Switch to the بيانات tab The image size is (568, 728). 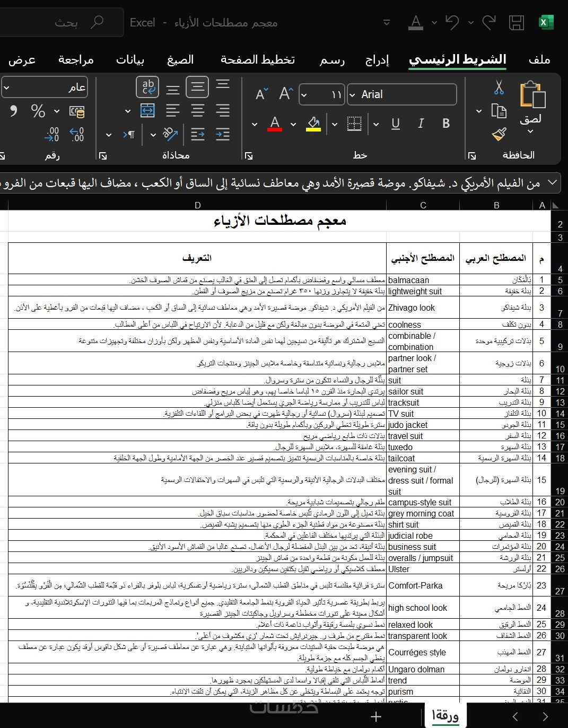pos(130,60)
